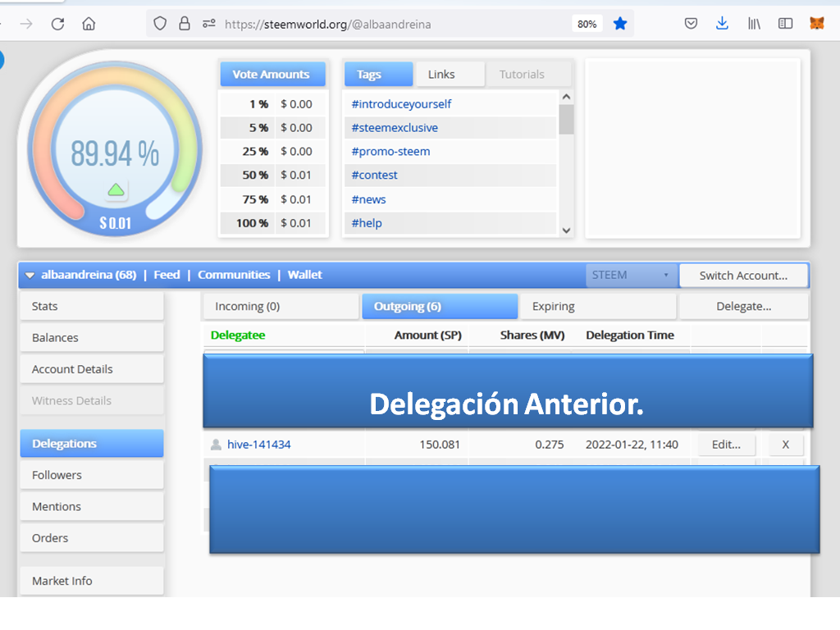Toggle the sidebar view icon
The width and height of the screenshot is (840, 630).
(785, 24)
